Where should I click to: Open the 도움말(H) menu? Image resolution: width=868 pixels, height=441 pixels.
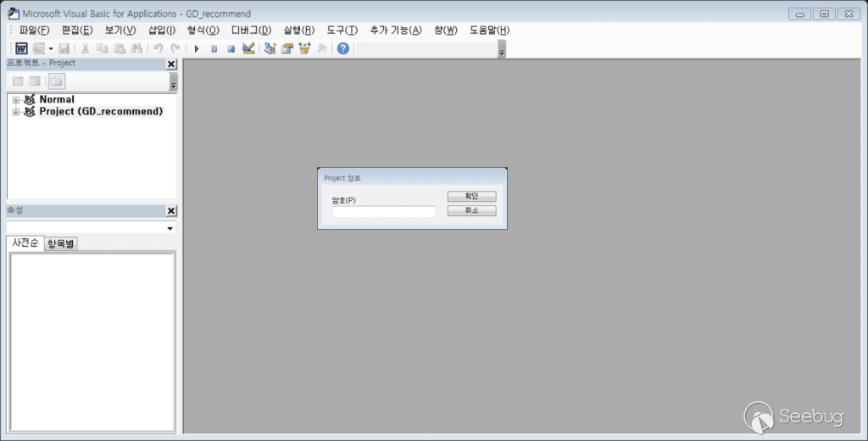pyautogui.click(x=489, y=31)
